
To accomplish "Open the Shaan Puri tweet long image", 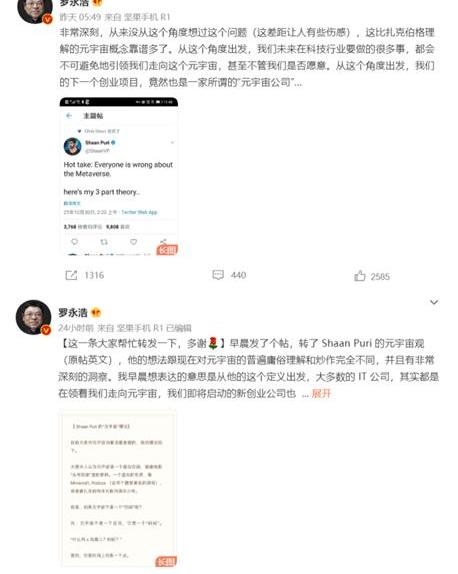I will pyautogui.click(x=119, y=176).
